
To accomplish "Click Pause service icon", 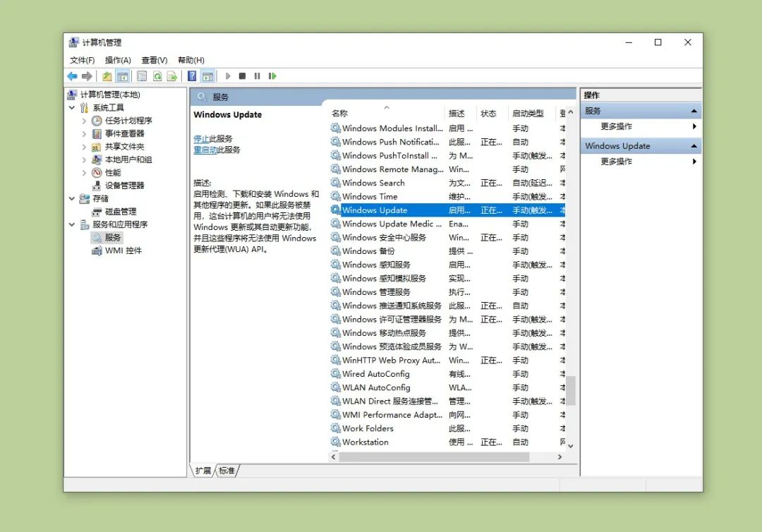I will click(x=257, y=75).
